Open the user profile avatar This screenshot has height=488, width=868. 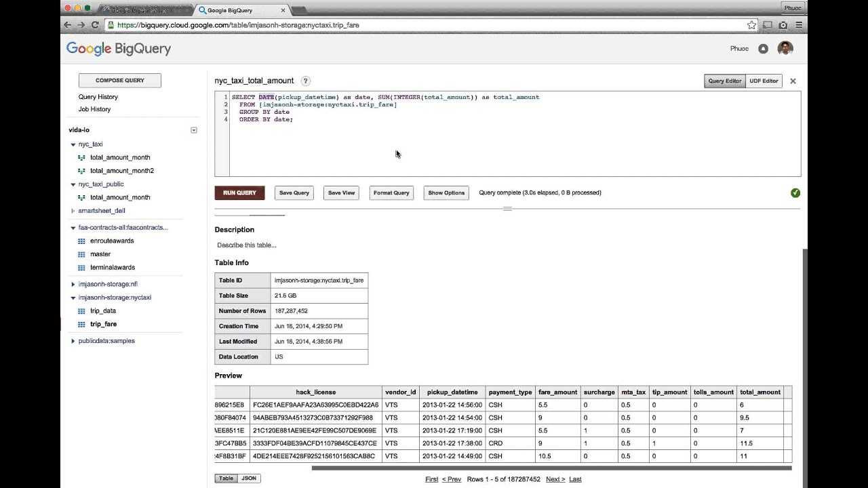[x=785, y=48]
